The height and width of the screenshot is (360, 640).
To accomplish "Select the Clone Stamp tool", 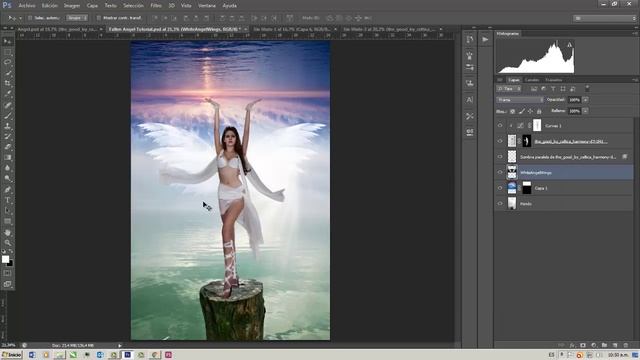I will click(x=7, y=126).
